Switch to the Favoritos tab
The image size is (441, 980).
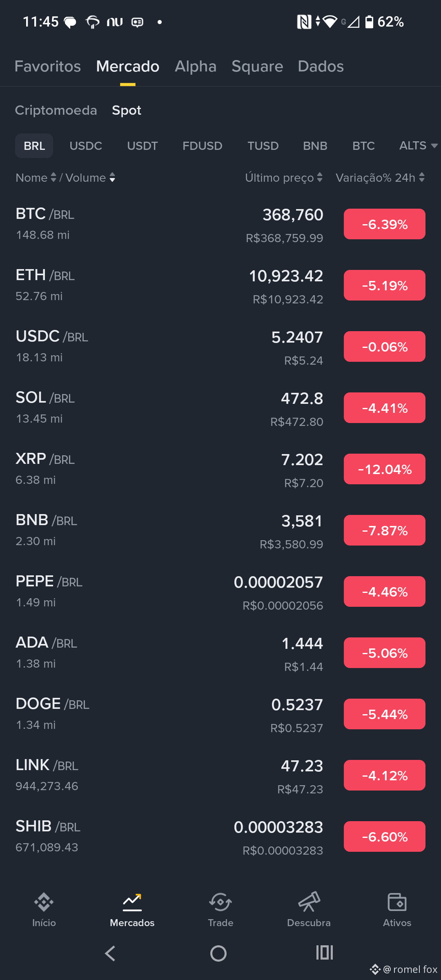pyautogui.click(x=48, y=66)
